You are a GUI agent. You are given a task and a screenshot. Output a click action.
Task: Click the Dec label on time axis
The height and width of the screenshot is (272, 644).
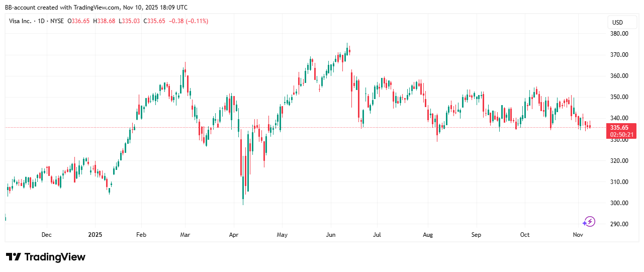46,235
